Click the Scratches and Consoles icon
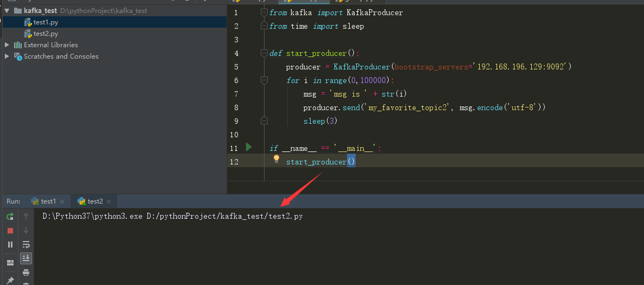Image resolution: width=644 pixels, height=285 pixels. click(x=18, y=56)
